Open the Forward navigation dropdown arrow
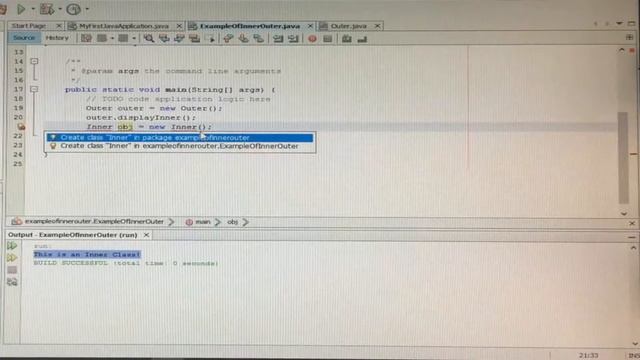Image resolution: width=640 pixels, height=360 pixels. tap(133, 38)
